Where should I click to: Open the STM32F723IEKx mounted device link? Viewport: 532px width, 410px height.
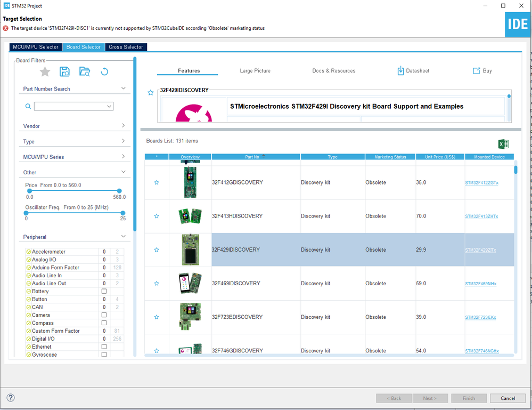tap(480, 317)
